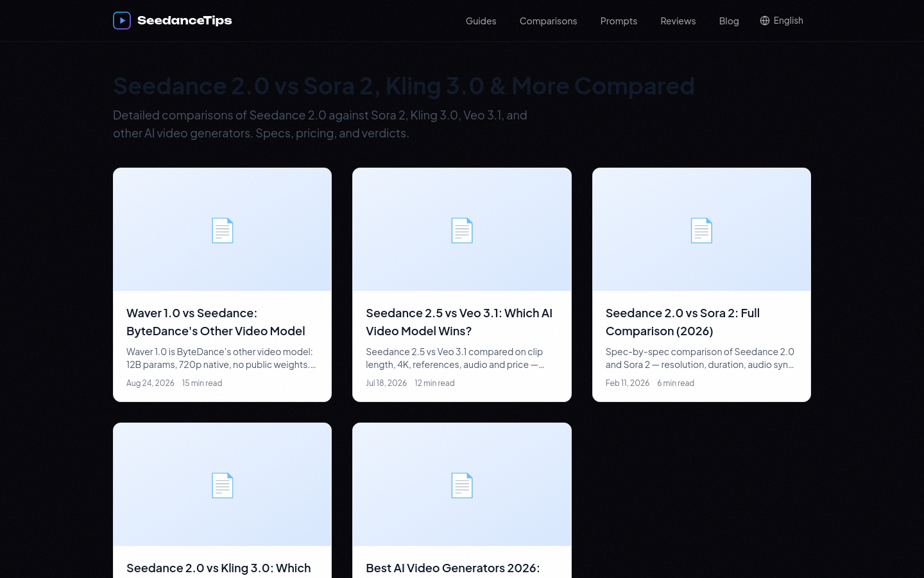924x578 pixels.
Task: Open Seedance 2.0 vs Sora 2 article title
Action: click(x=683, y=322)
